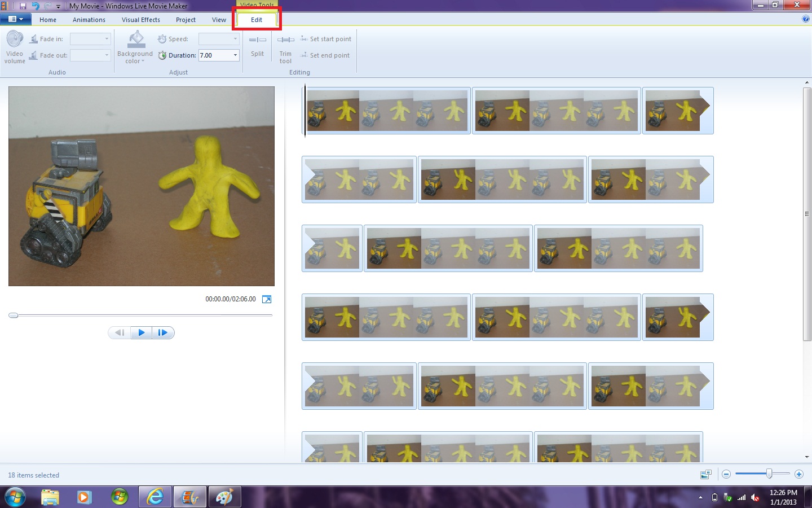Click Set start point

coord(326,39)
